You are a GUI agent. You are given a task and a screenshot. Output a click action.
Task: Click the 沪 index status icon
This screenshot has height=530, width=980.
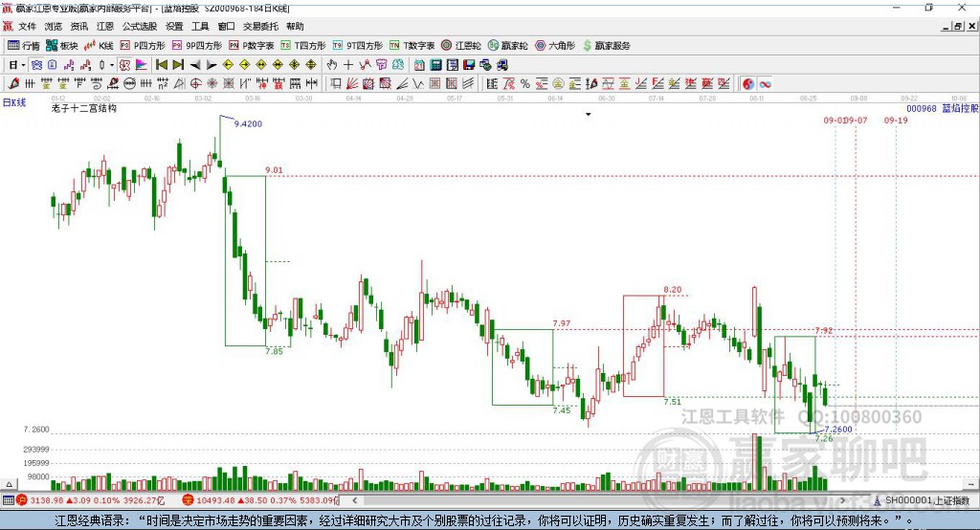point(22,500)
